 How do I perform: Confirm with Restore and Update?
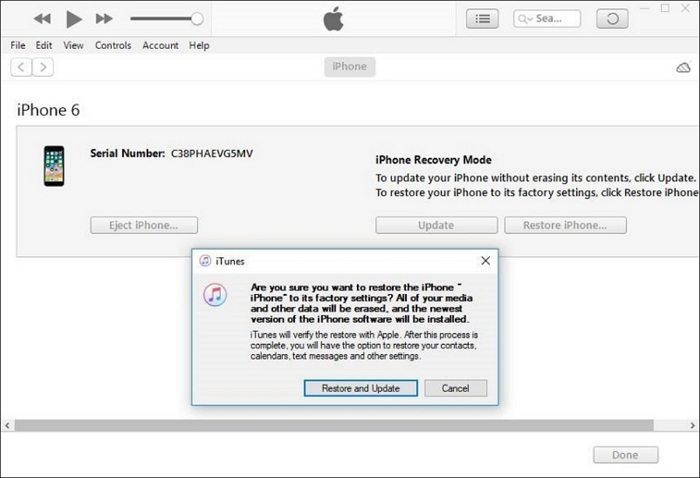(361, 388)
